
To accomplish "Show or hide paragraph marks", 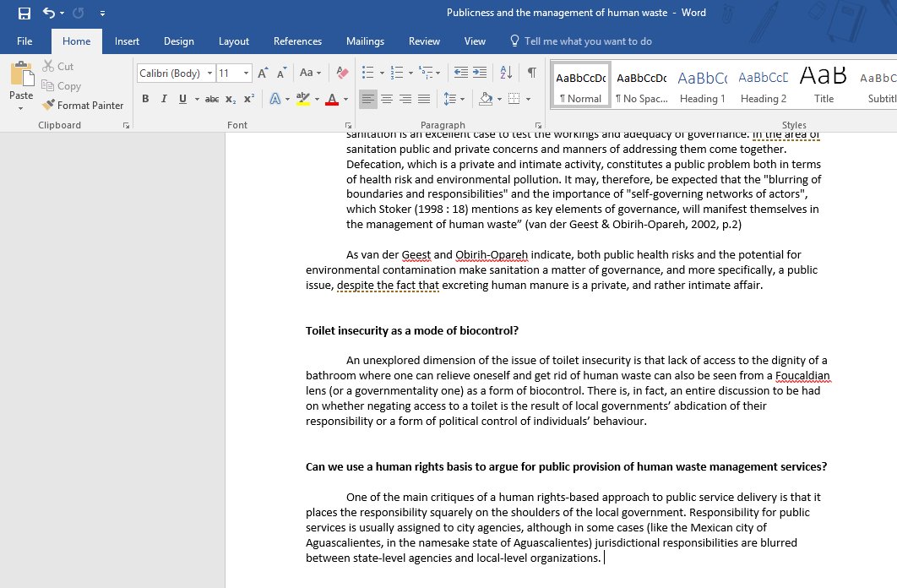I will coord(531,73).
